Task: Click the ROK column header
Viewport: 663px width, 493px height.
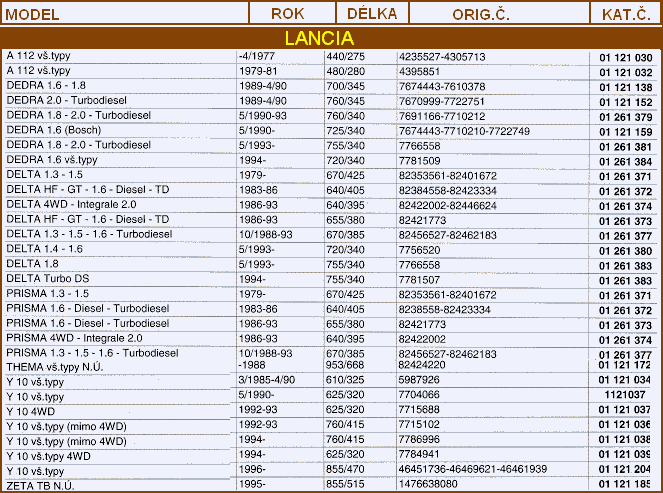Action: tap(288, 14)
